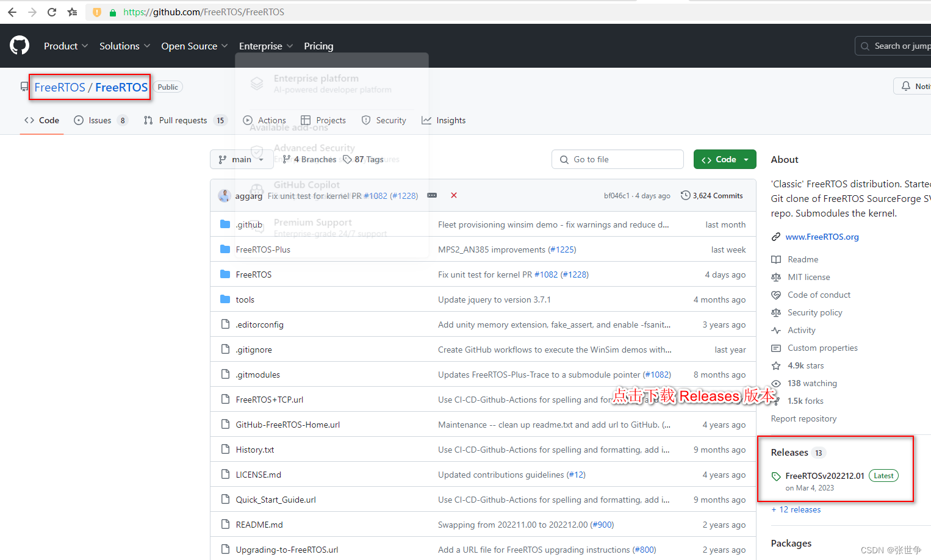Open the latest release FreeRTOSv202212.01
931x560 pixels.
[x=824, y=476]
